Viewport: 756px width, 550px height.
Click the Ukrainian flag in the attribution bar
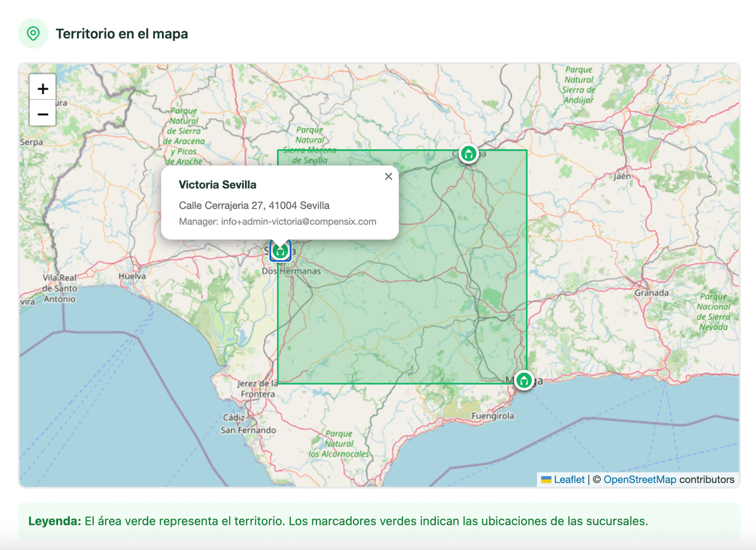point(546,479)
